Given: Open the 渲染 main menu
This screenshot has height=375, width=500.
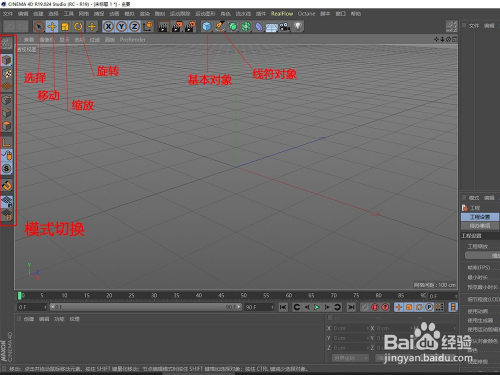Looking at the screenshot, I should pos(145,14).
